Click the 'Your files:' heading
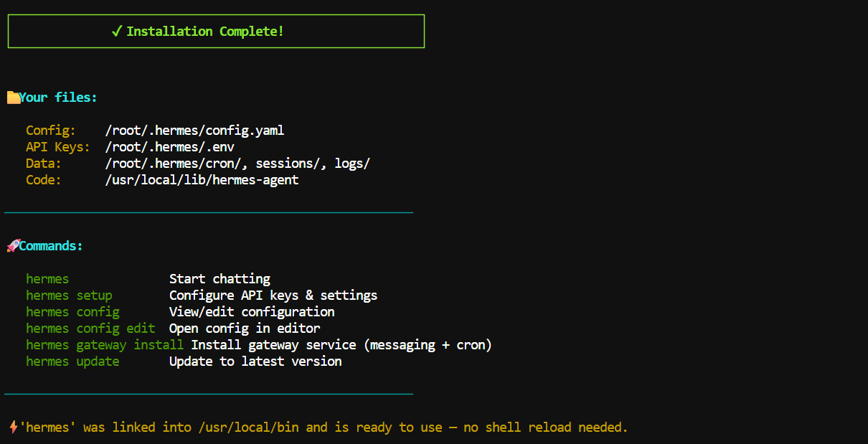Screen dimensions: 868x444 58,98
